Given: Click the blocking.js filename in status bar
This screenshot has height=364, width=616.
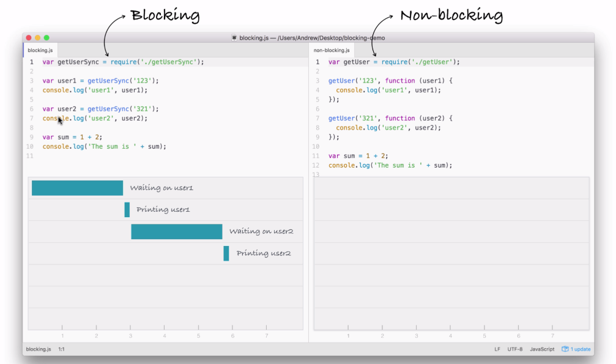Looking at the screenshot, I should click(x=39, y=349).
